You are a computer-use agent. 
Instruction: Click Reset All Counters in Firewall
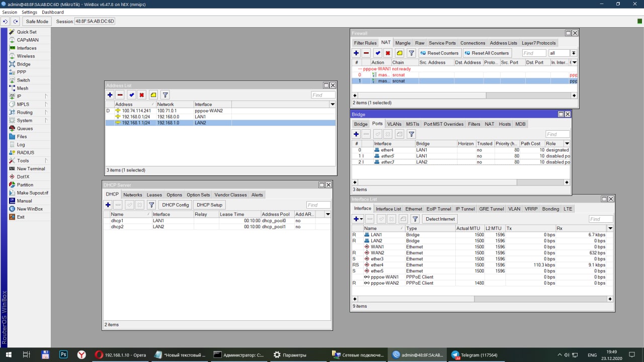pos(487,53)
